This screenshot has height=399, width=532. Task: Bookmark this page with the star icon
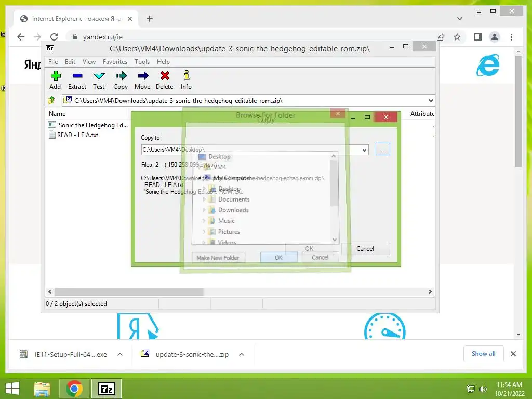click(457, 37)
